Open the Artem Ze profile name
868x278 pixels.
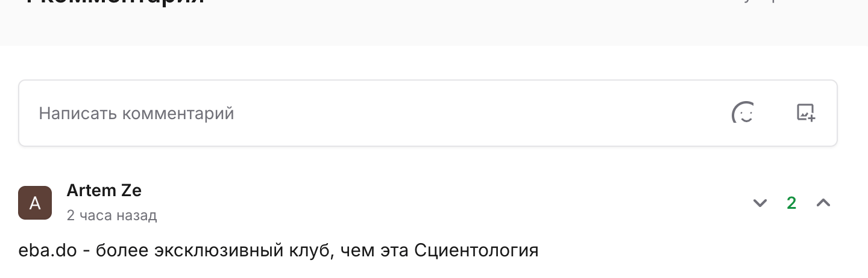point(104,191)
